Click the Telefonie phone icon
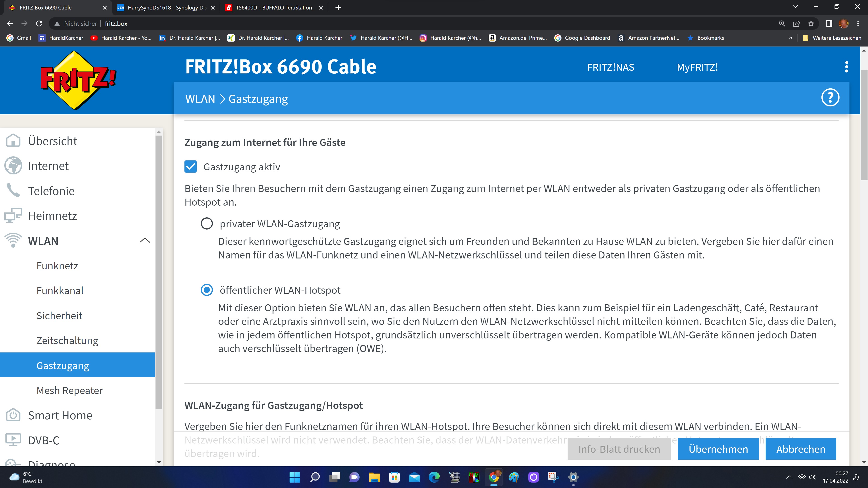The width and height of the screenshot is (868, 488). tap(13, 191)
